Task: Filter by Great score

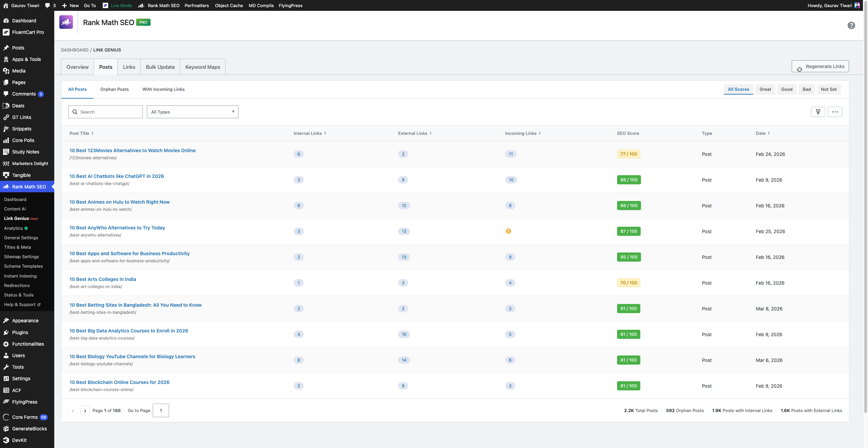Action: [765, 89]
